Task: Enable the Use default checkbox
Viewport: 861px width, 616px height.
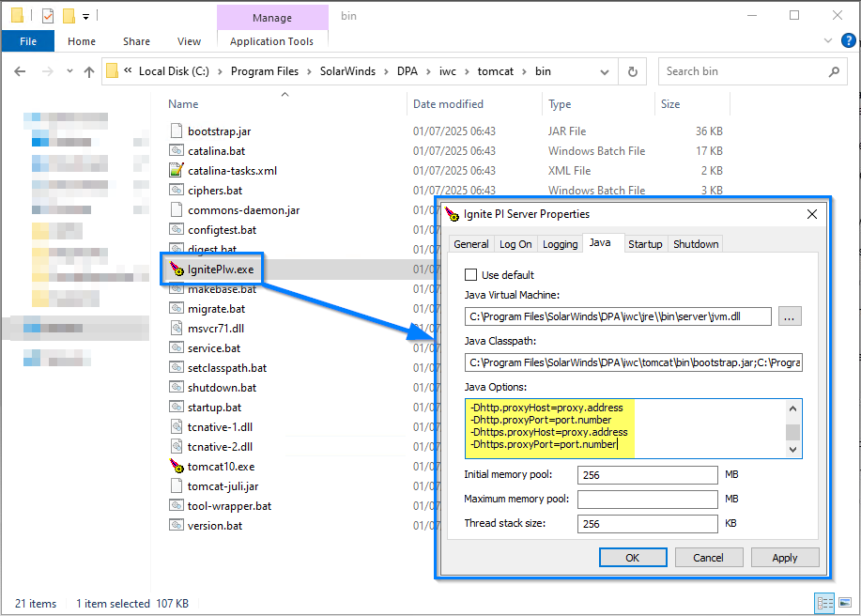Action: (x=470, y=274)
